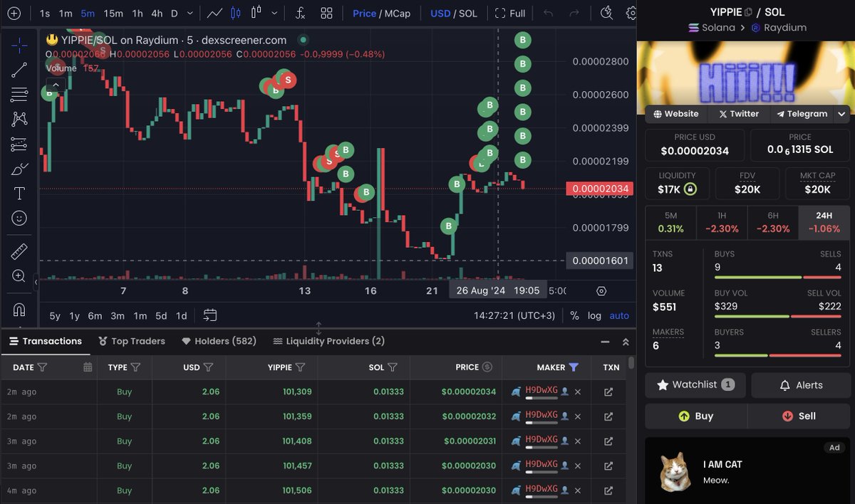Minimize the transactions panel with minus icon
This screenshot has height=504, width=855.
pos(605,342)
